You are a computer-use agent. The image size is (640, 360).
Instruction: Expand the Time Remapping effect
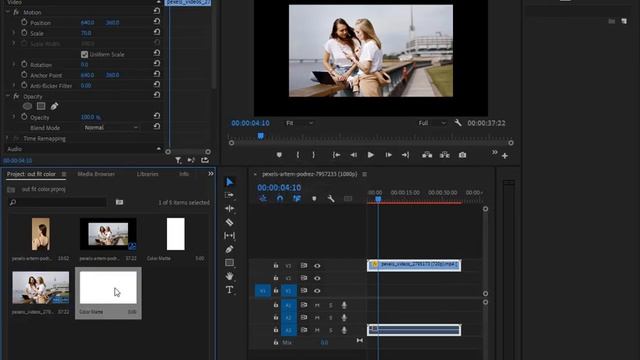click(7, 138)
